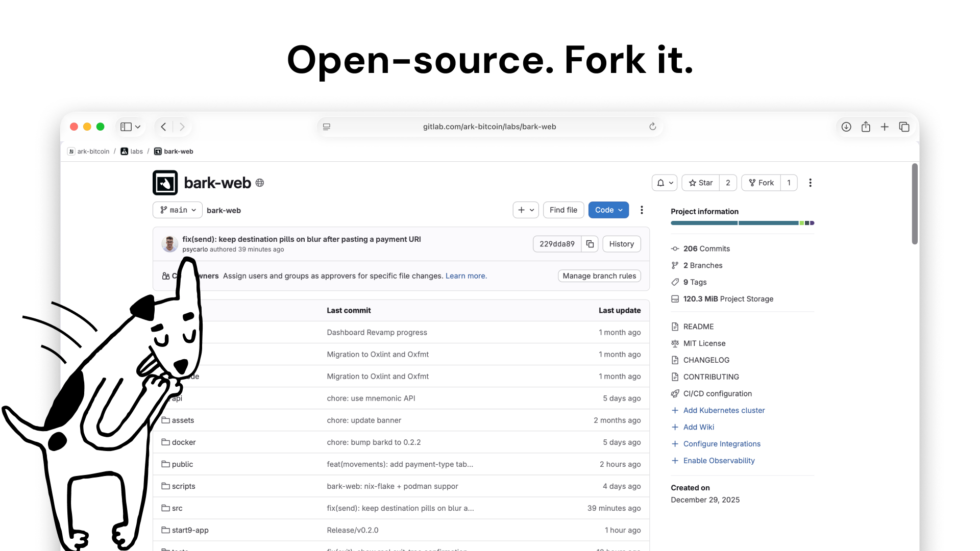Click Add Wiki

698,428
